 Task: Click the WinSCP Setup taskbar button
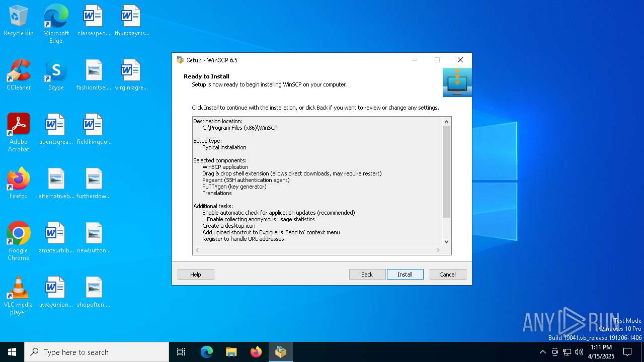(281, 352)
